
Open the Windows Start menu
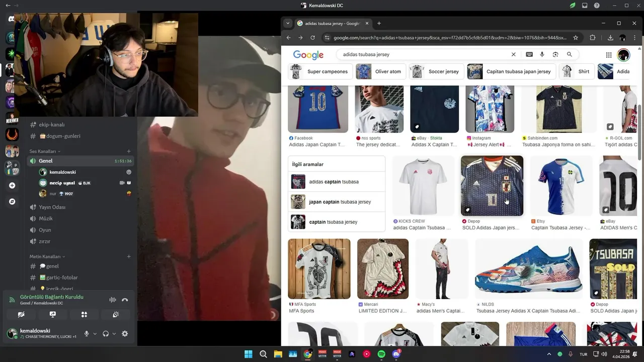[x=248, y=354]
